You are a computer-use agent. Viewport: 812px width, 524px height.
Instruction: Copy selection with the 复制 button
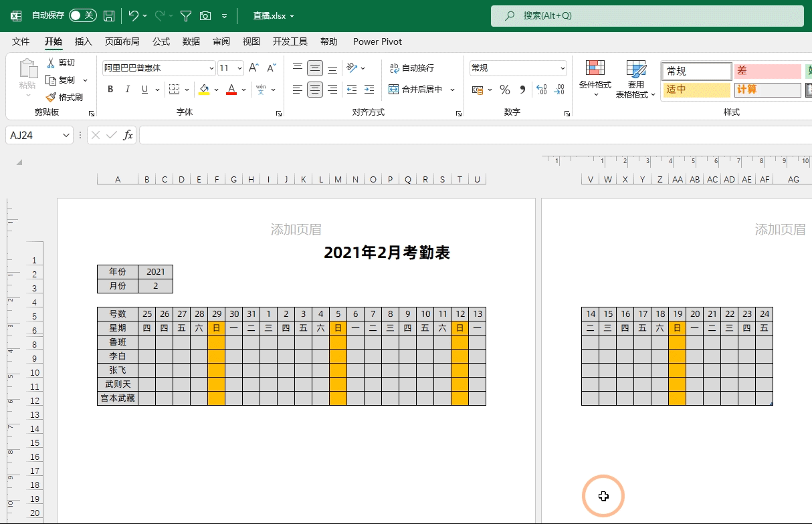point(62,80)
